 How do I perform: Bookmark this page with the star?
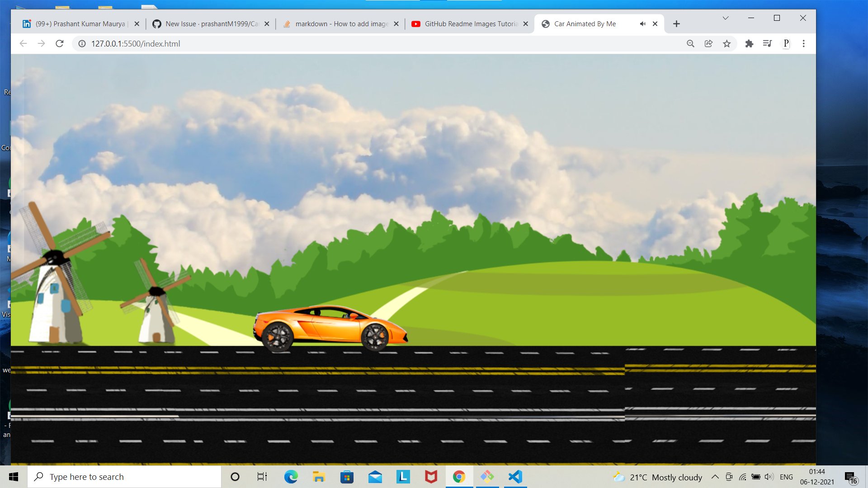727,43
